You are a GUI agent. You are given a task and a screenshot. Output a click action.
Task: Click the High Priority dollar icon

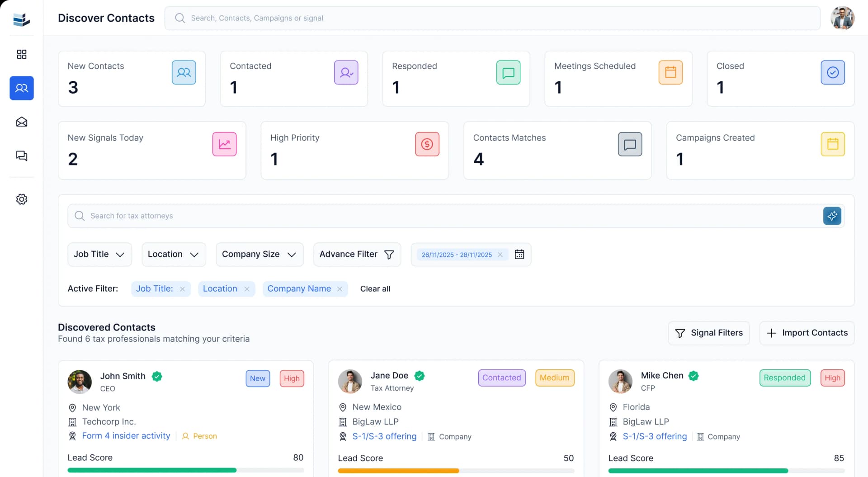pyautogui.click(x=427, y=144)
